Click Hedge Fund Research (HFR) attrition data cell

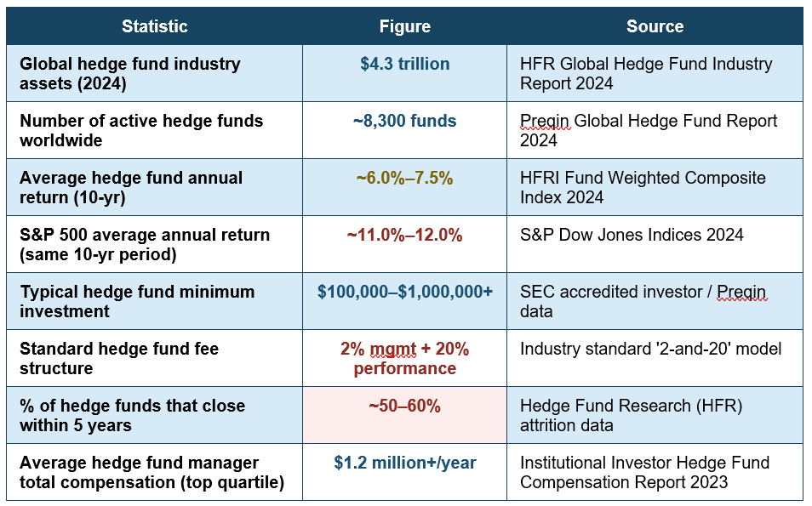[x=655, y=415]
